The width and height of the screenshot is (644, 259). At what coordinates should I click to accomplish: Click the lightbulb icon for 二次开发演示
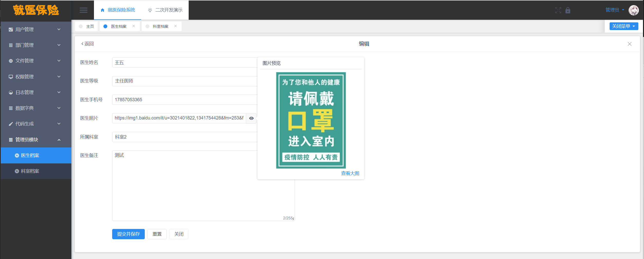(150, 10)
